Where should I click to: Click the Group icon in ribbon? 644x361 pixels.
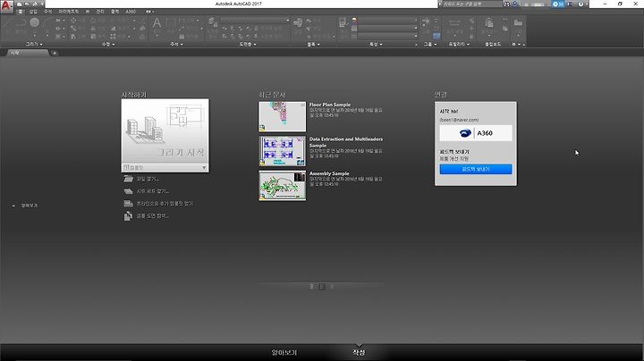(426, 21)
